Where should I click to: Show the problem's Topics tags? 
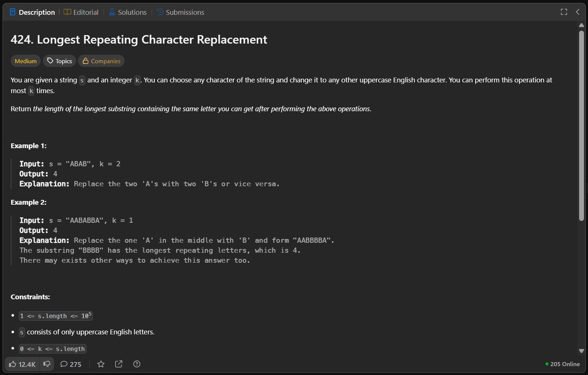pos(59,61)
